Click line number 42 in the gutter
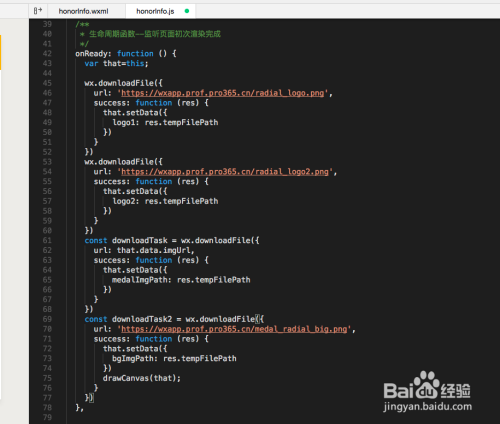Image resolution: width=500 pixels, height=424 pixels. 47,54
